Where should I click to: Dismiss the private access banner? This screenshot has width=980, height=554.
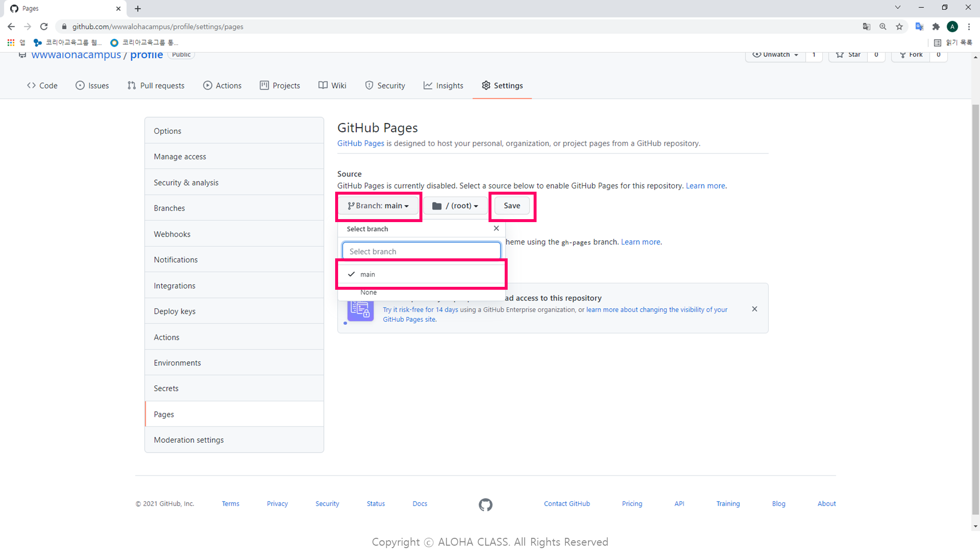[755, 309]
